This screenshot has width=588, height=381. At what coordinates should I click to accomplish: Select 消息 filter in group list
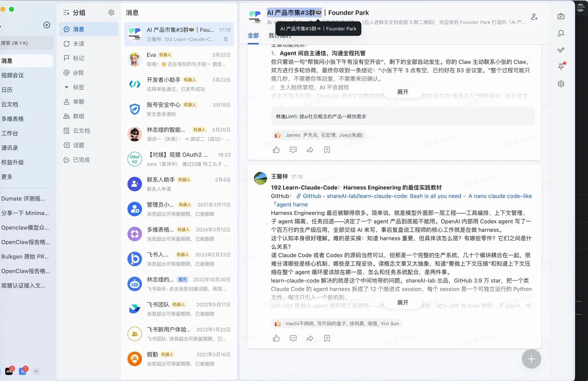89,29
